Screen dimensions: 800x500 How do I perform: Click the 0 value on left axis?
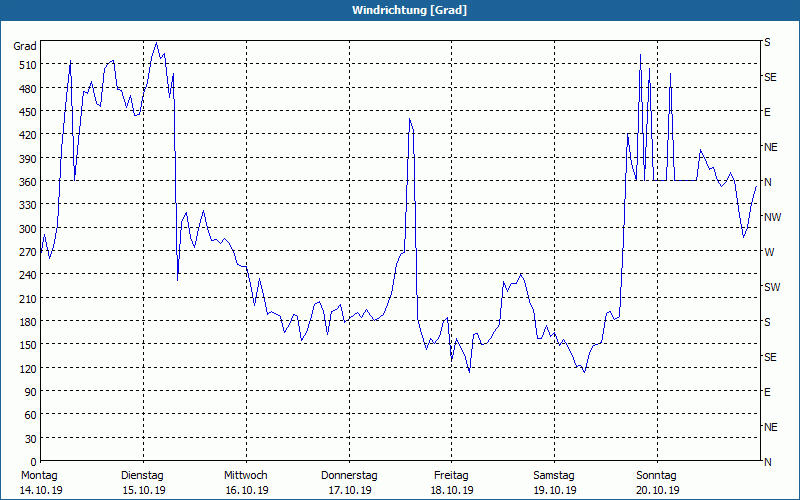tap(32, 462)
